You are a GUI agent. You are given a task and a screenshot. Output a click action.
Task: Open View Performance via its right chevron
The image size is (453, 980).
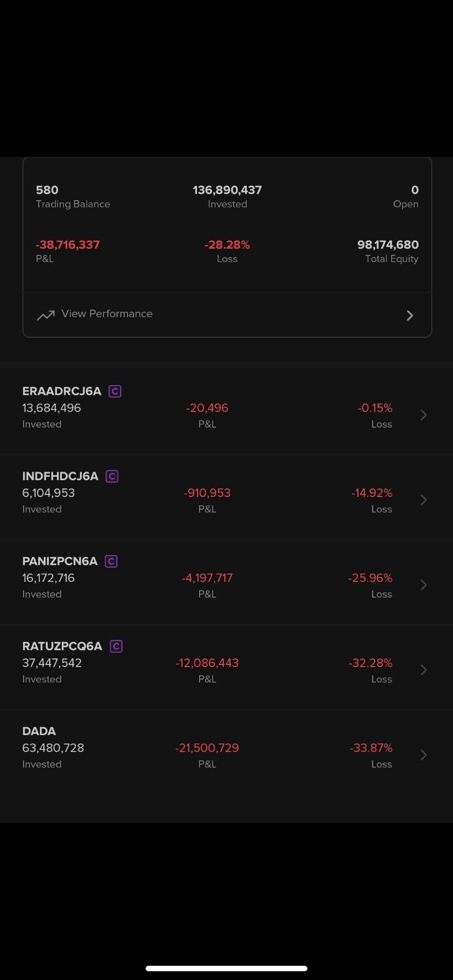410,316
